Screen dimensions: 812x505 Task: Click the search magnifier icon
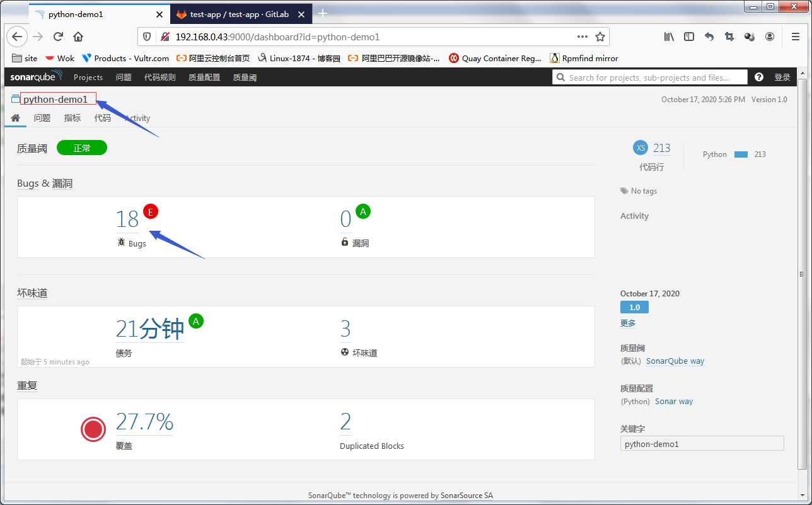tap(560, 78)
